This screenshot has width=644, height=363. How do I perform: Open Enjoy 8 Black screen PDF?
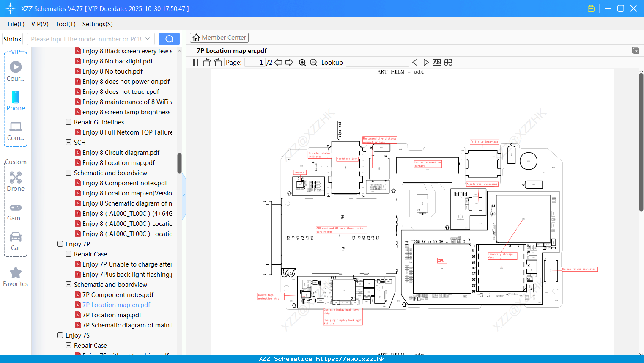click(x=127, y=51)
